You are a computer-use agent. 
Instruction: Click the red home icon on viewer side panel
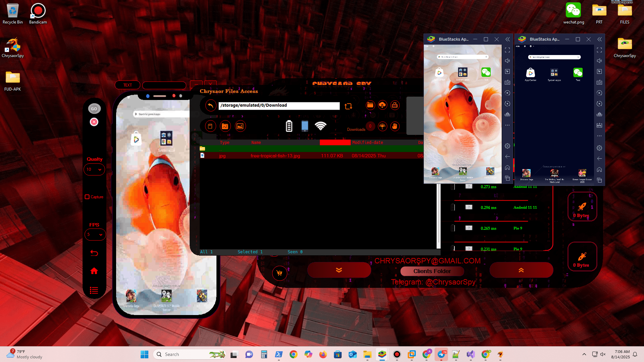pyautogui.click(x=94, y=271)
